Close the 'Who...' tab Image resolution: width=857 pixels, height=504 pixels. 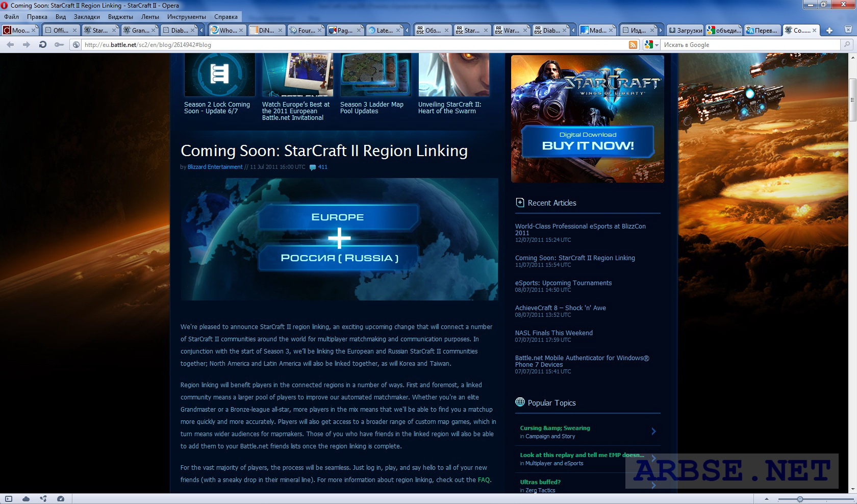(241, 30)
